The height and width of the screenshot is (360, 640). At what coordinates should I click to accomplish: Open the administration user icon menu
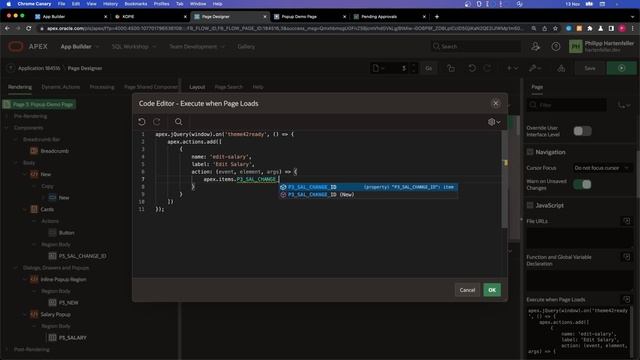click(536, 47)
